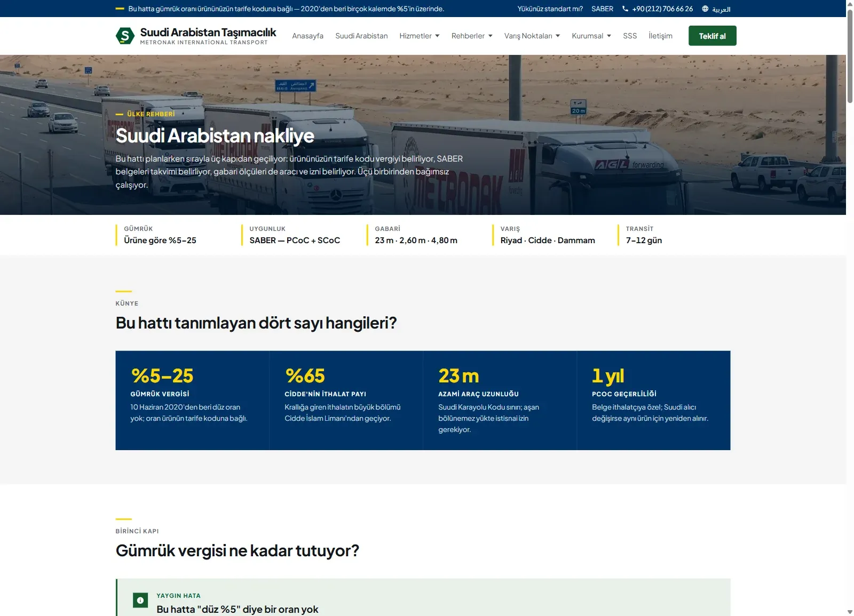Viewport: 854px width, 616px height.
Task: Expand the Hizmetler dropdown menu
Action: pyautogui.click(x=420, y=36)
